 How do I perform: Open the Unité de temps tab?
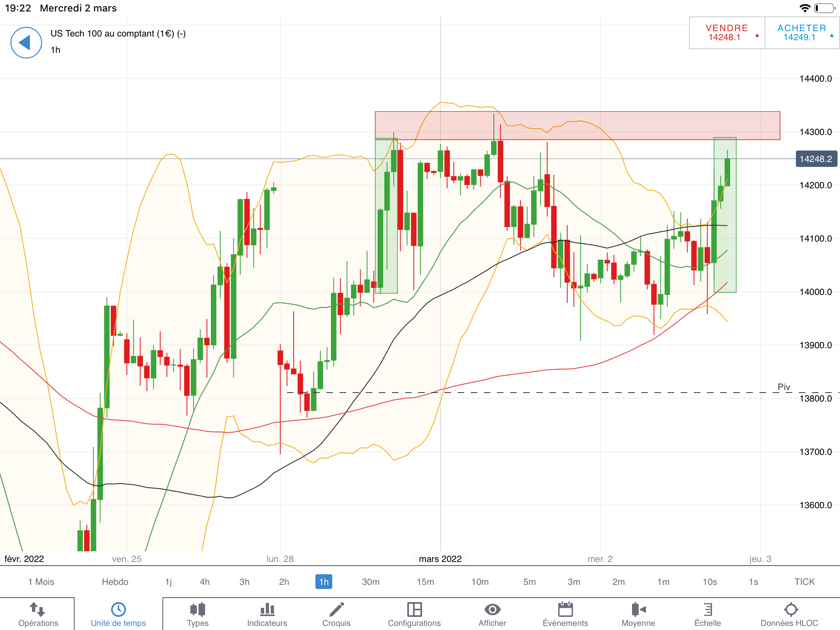coord(118,614)
